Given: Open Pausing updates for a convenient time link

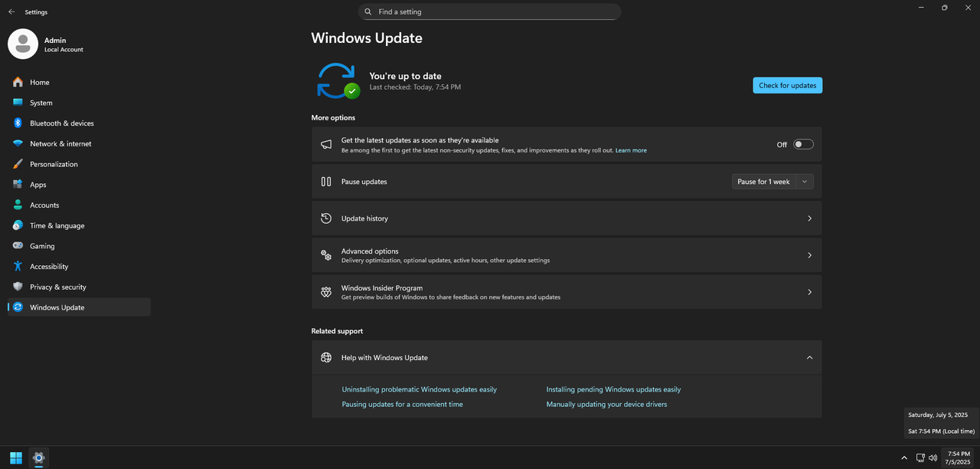Looking at the screenshot, I should [x=403, y=404].
